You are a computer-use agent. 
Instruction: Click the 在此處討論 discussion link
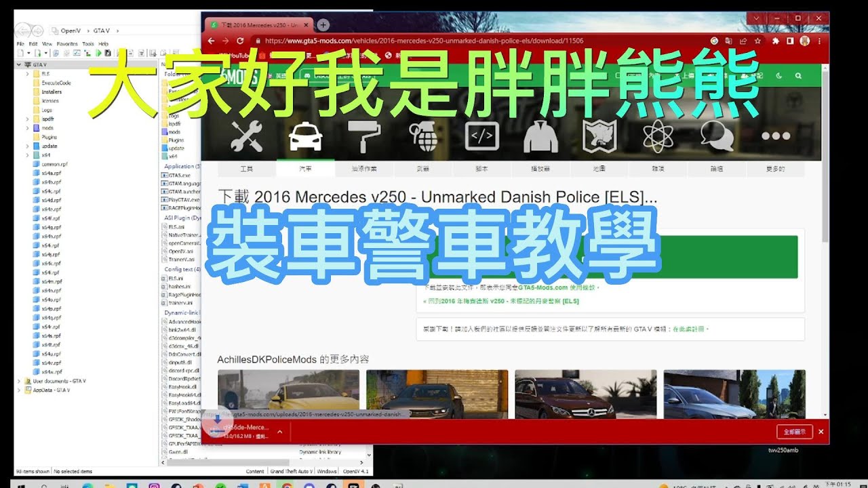coord(690,329)
